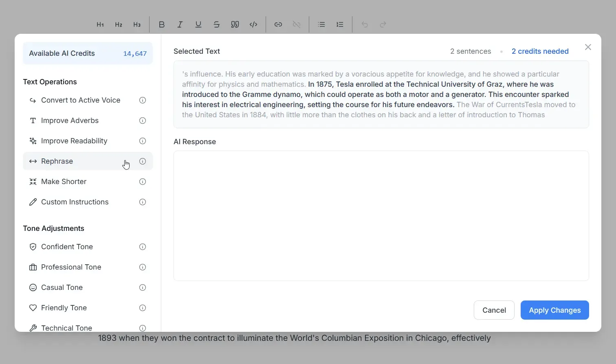Click info icon beside Custom Instructions

pyautogui.click(x=143, y=202)
